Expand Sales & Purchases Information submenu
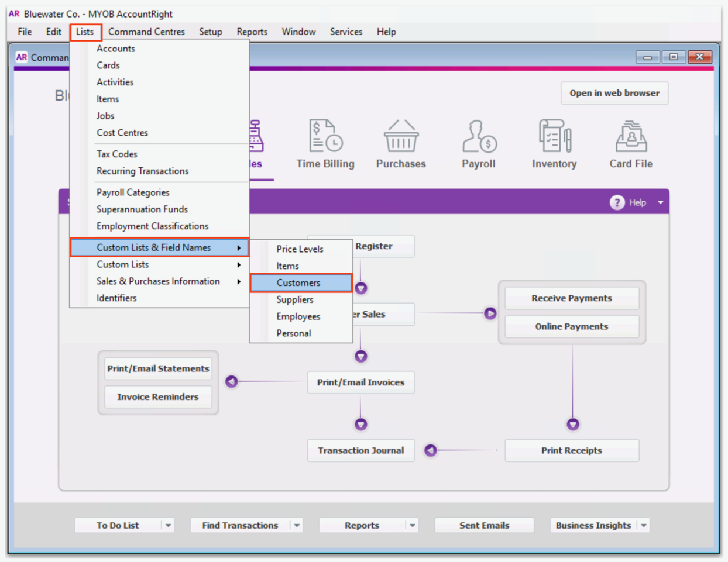This screenshot has width=728, height=562. coord(159,281)
